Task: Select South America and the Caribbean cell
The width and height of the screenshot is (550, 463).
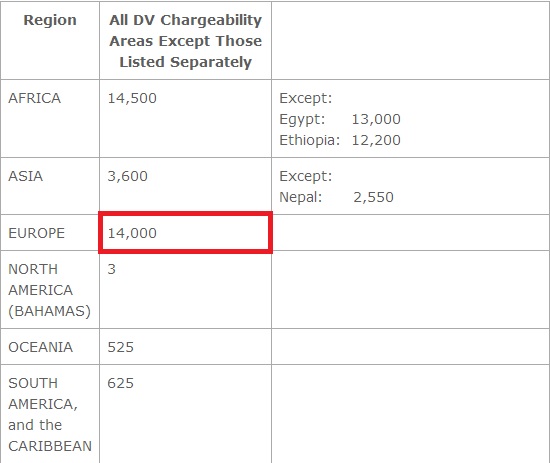Action: [x=50, y=414]
